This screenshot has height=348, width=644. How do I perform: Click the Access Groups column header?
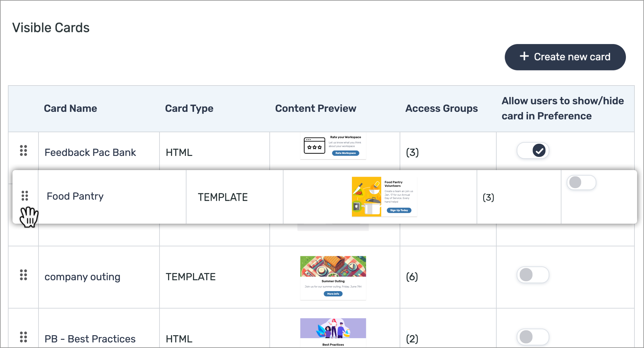point(441,108)
